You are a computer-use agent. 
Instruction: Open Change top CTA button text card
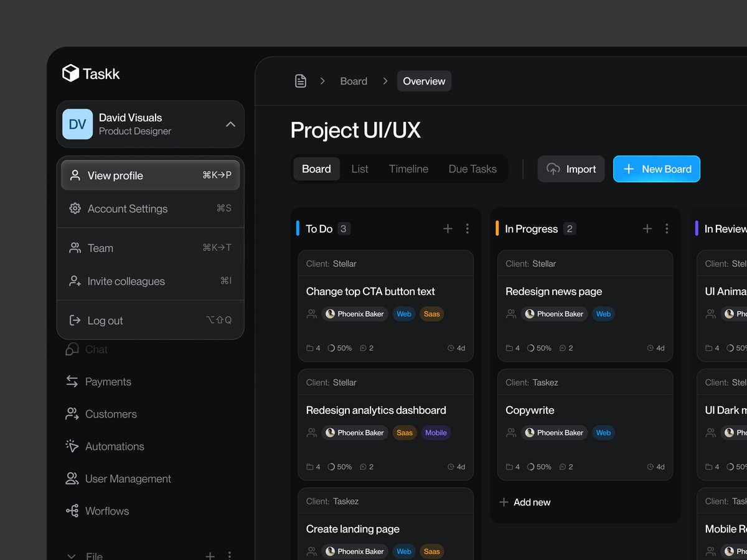(x=385, y=306)
